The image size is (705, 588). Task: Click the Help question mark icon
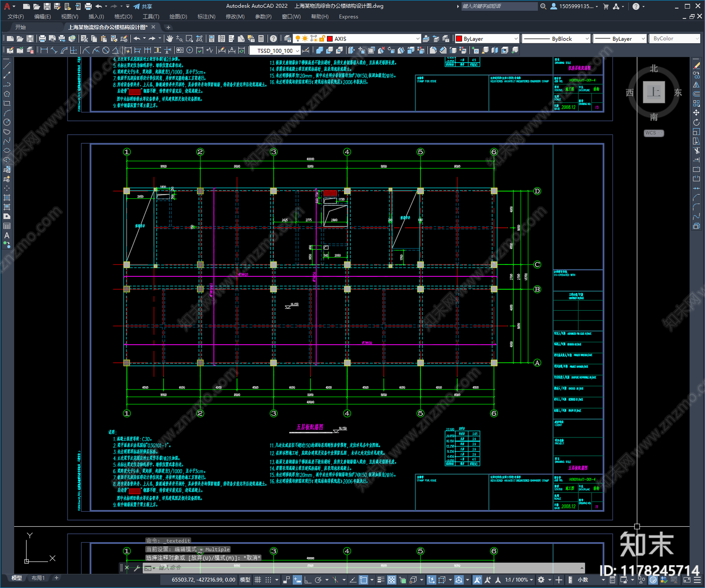[x=274, y=39]
